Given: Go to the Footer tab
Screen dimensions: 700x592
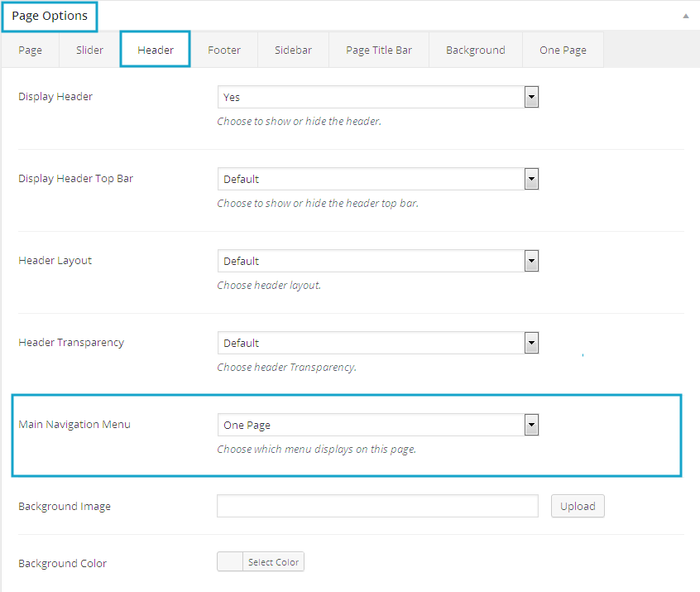Looking at the screenshot, I should coord(224,50).
